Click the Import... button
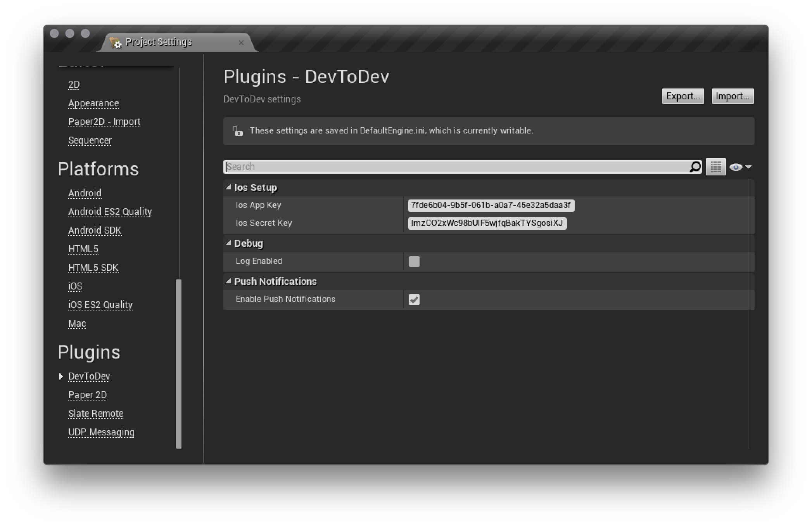Image resolution: width=812 pixels, height=527 pixels. click(x=732, y=96)
